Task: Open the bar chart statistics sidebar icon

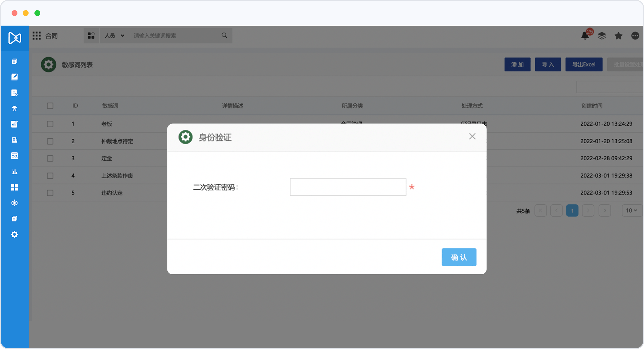Action: pos(14,172)
